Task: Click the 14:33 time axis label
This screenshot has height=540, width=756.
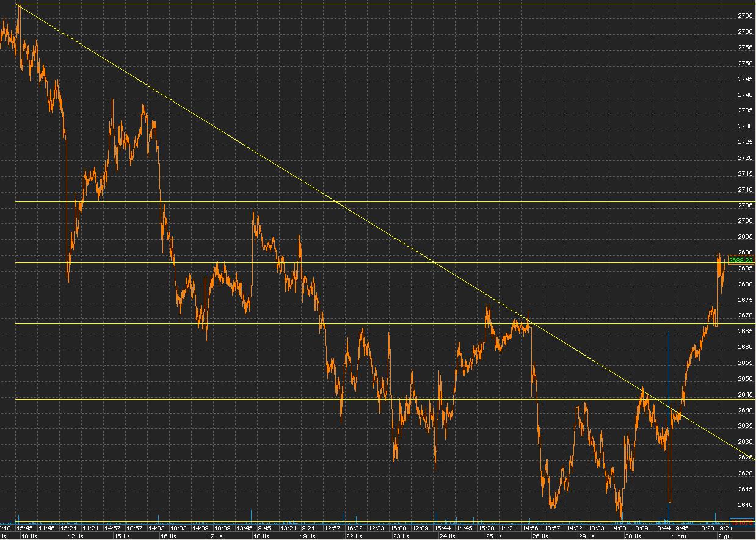Action: click(x=156, y=528)
